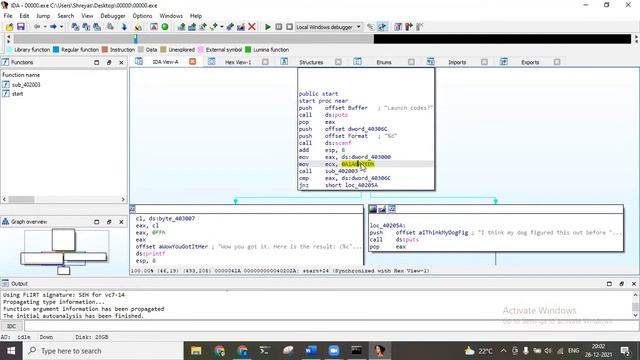640x360 pixels.
Task: Open the back-jump history dropdown arrow
Action: pos(44,27)
